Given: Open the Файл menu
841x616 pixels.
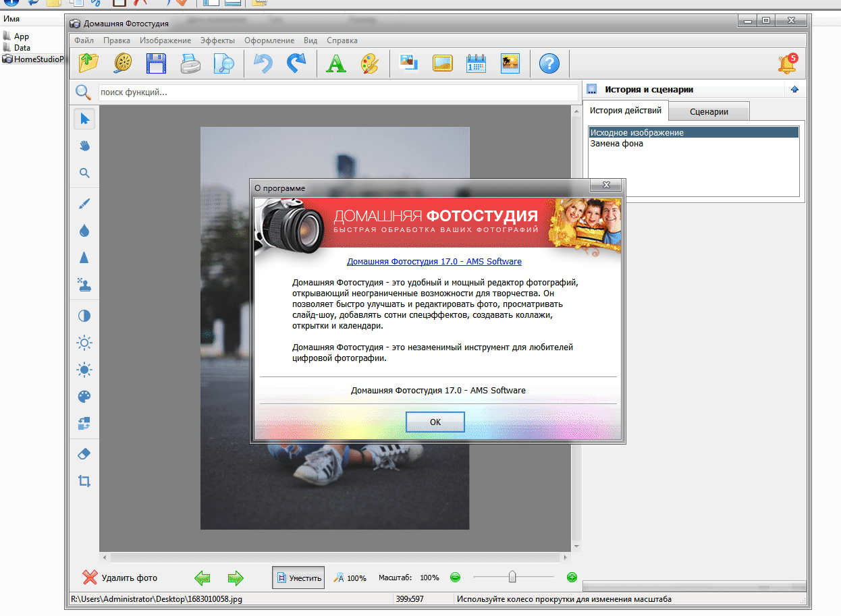Looking at the screenshot, I should pyautogui.click(x=84, y=40).
